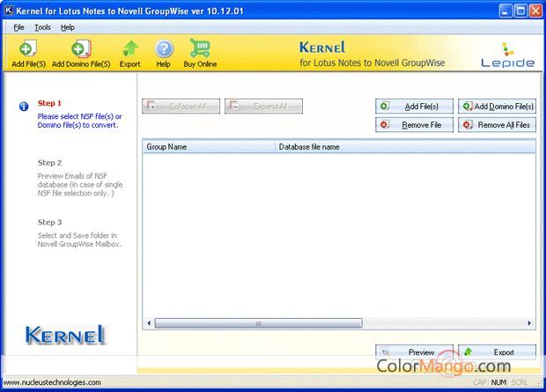Click the Step 2 heading
Screen dimensions: 546x392
pos(50,163)
